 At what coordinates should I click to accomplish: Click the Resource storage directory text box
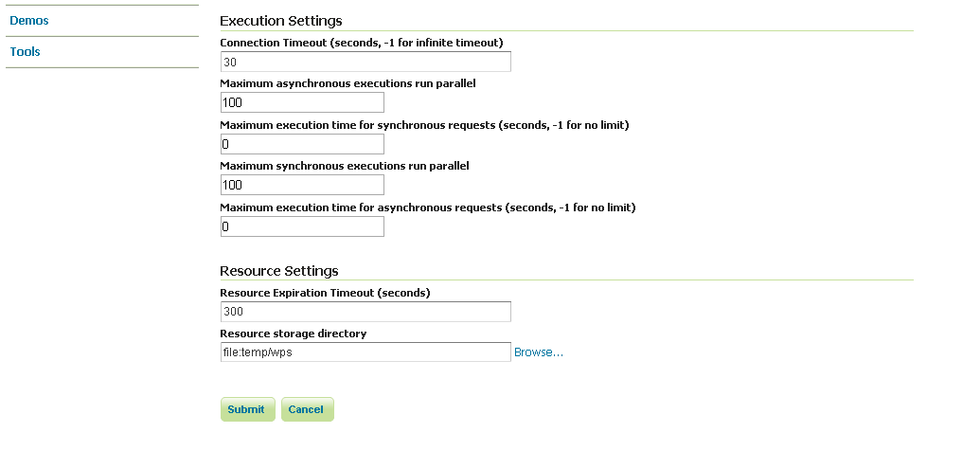coord(365,352)
